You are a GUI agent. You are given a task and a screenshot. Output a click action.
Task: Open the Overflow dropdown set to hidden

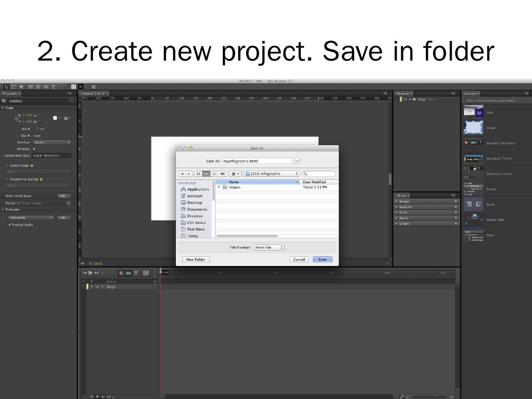click(52, 142)
